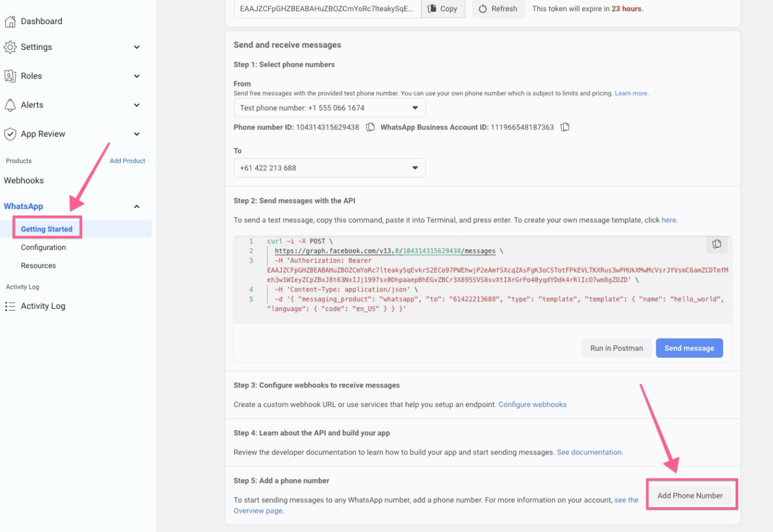
Task: Click 'Step 5: Add a phone number' heading
Action: [281, 480]
